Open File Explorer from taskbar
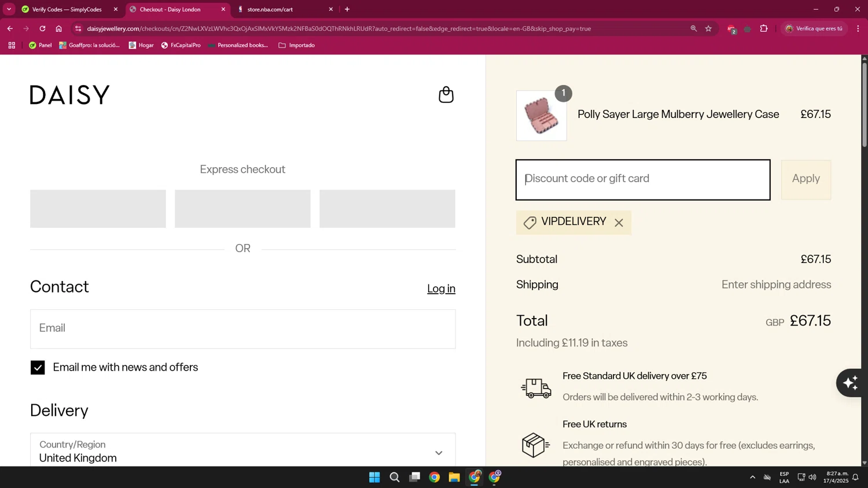Image resolution: width=868 pixels, height=488 pixels. [454, 477]
